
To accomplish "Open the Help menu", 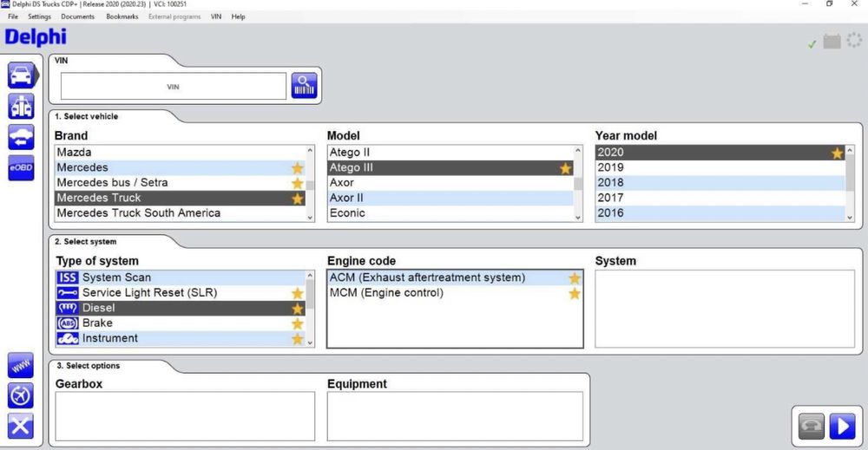I will point(238,16).
